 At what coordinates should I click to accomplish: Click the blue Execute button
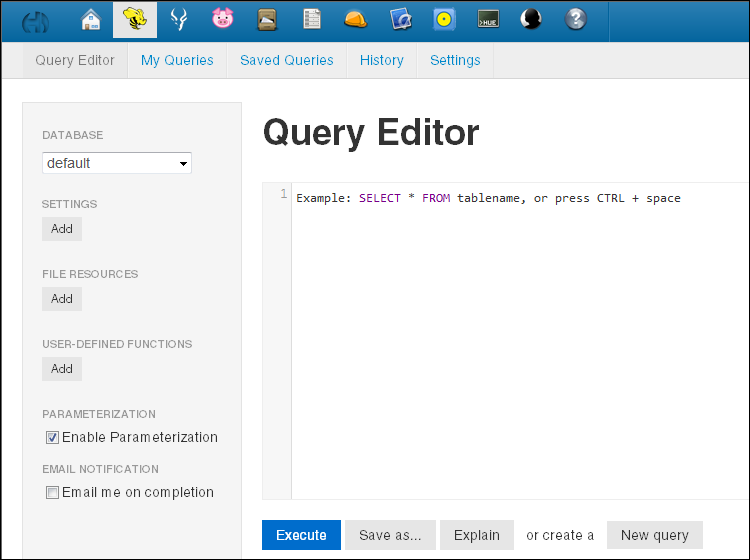301,535
